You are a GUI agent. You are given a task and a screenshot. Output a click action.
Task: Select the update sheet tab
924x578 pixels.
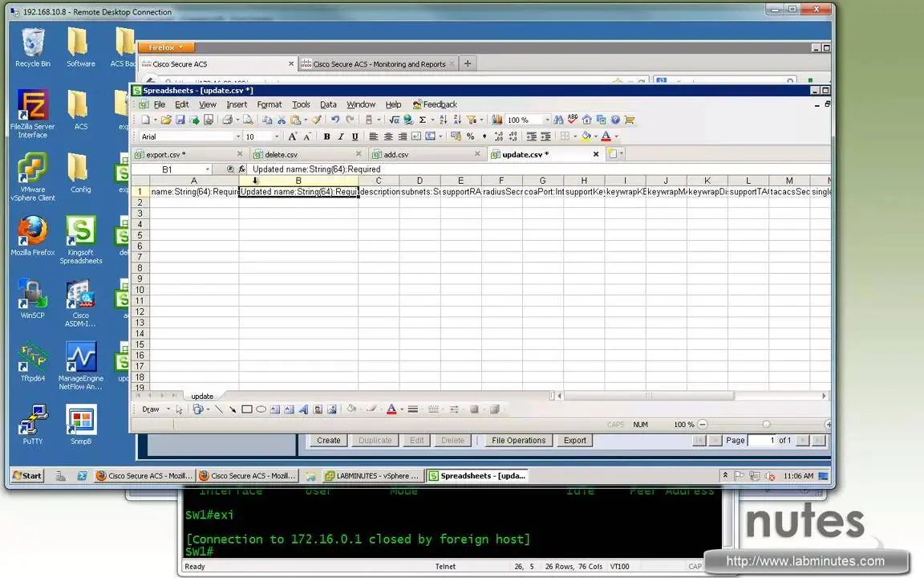(x=202, y=396)
